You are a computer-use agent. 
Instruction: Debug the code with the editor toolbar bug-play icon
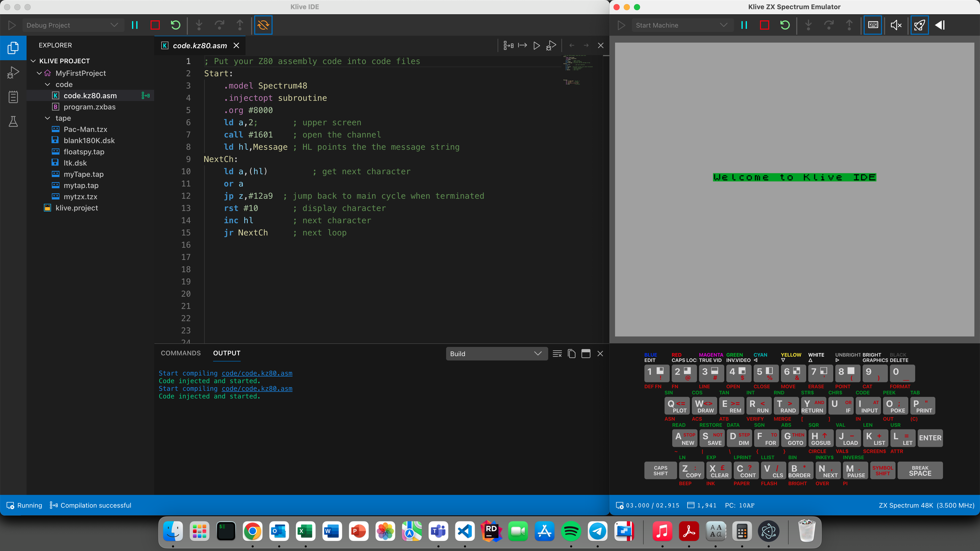click(551, 46)
